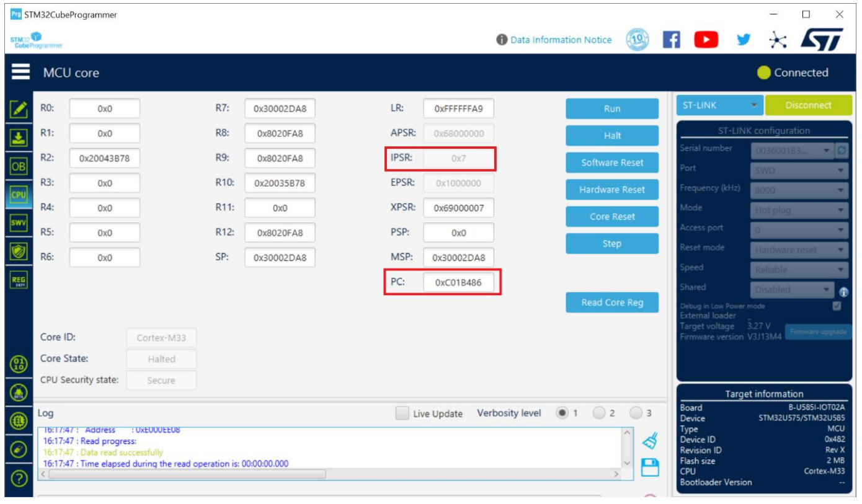The image size is (862, 504).
Task: Click the sidebar icon above the help icon
Action: [19, 449]
